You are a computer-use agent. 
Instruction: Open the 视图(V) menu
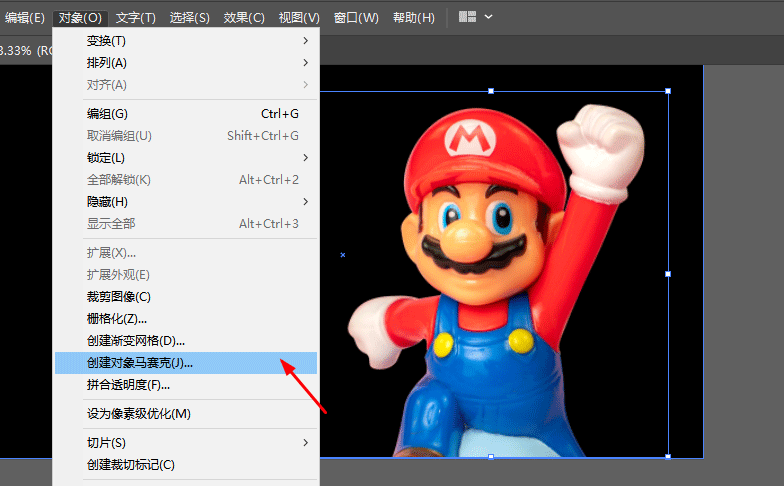[299, 18]
